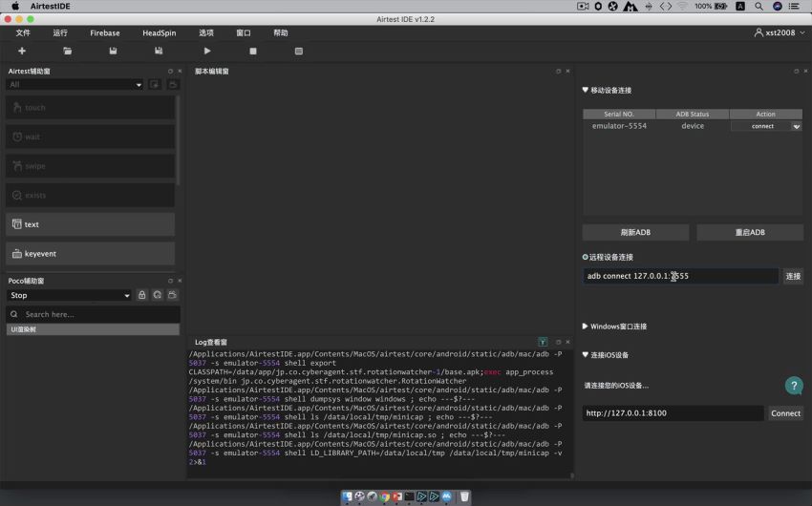The height and width of the screenshot is (506, 812).
Task: Select the emulator-5554 device row
Action: [x=693, y=126]
